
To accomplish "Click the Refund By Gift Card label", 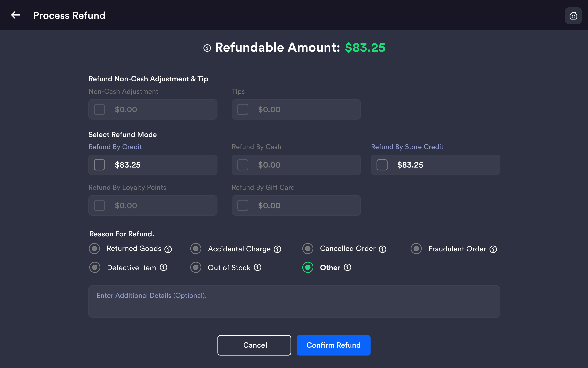I will [263, 187].
